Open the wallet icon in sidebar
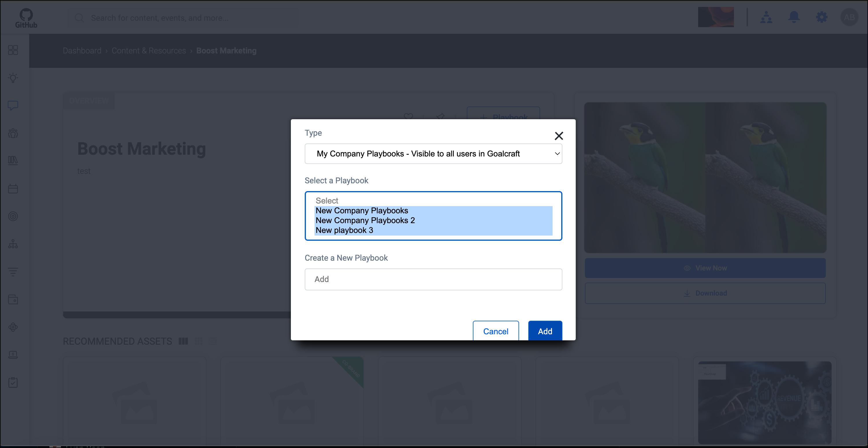 [x=13, y=299]
